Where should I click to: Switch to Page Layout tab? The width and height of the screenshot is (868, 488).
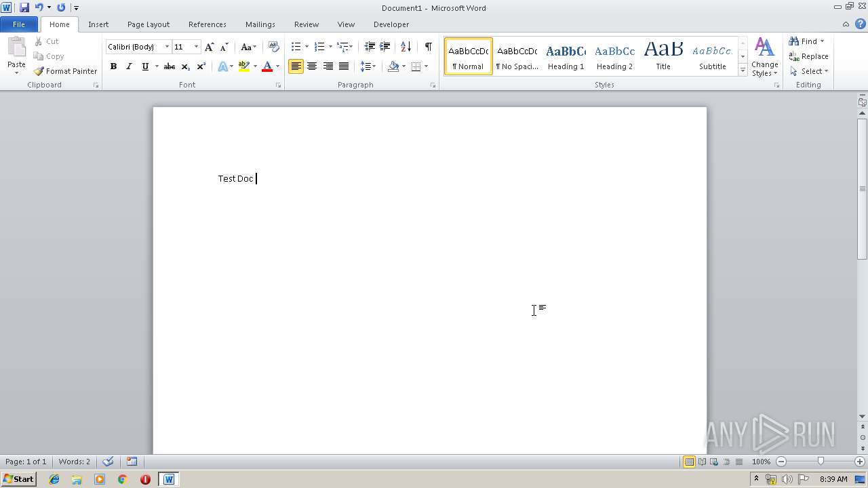149,24
